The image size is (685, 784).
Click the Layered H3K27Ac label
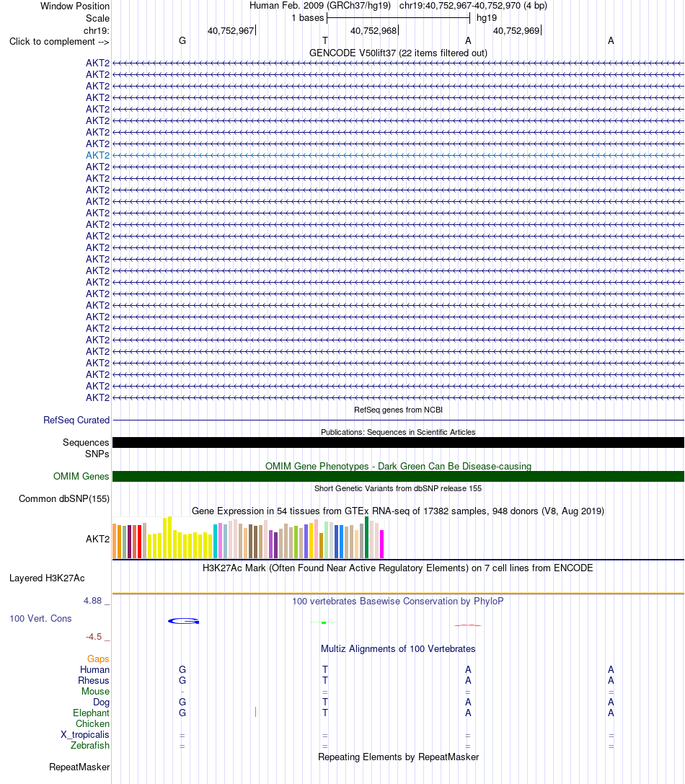(x=47, y=578)
